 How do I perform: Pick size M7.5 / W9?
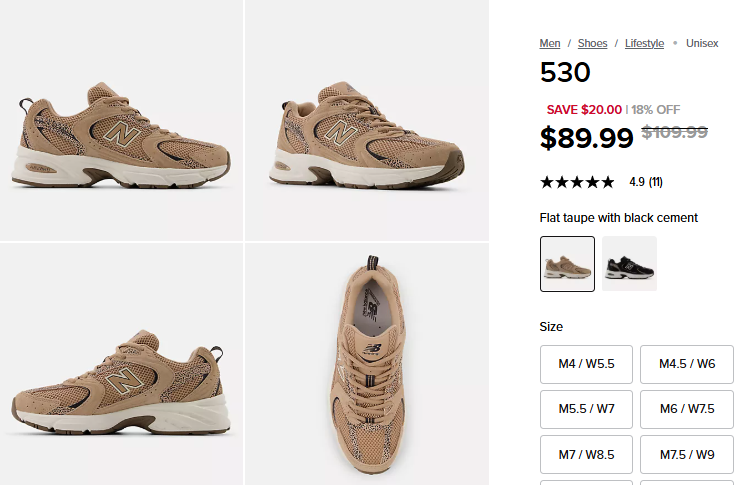point(686,454)
